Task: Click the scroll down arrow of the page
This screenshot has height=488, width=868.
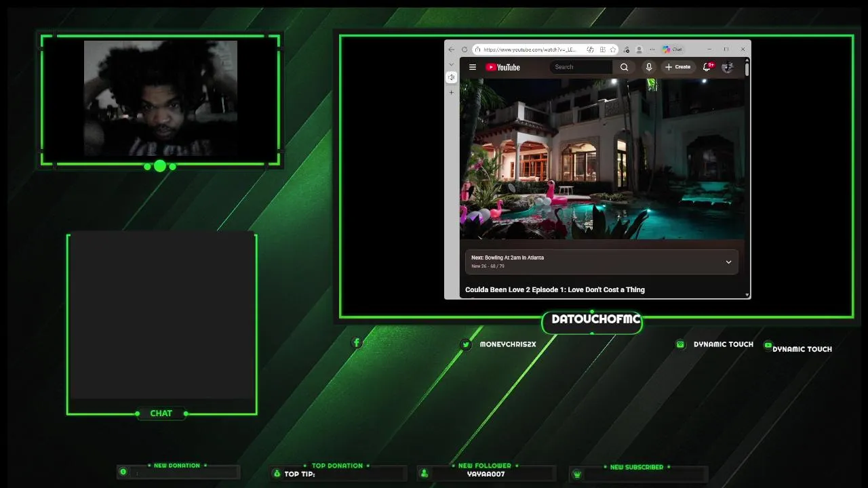Action: pos(747,295)
